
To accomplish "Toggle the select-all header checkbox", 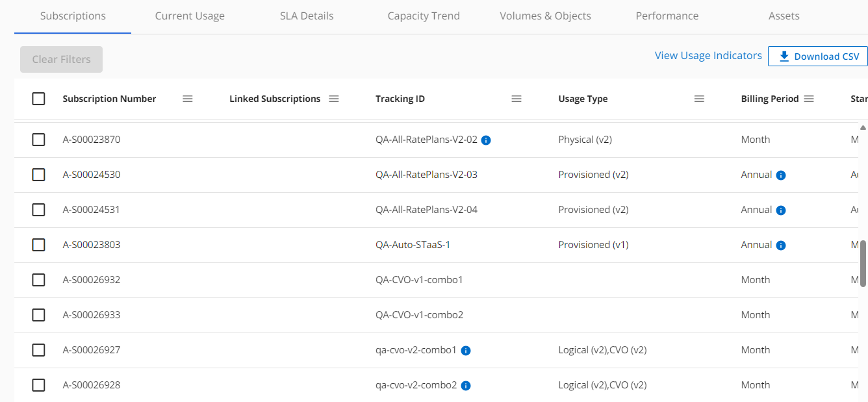I will point(39,99).
